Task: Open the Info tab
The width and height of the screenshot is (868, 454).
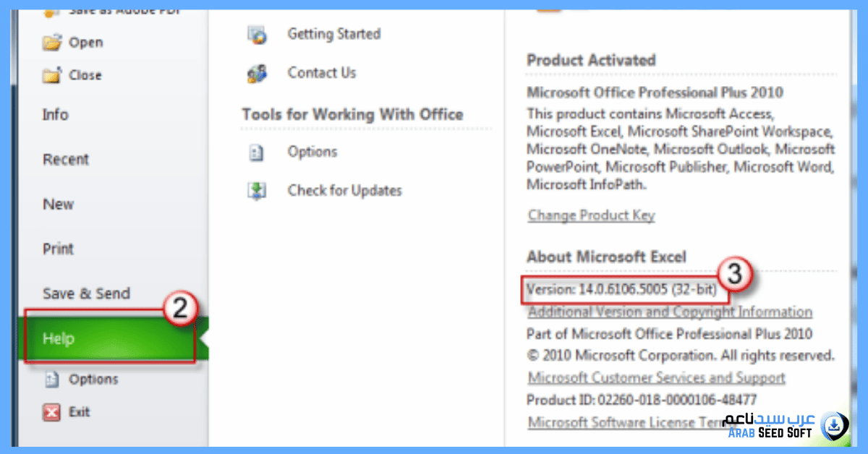Action: pyautogui.click(x=56, y=115)
